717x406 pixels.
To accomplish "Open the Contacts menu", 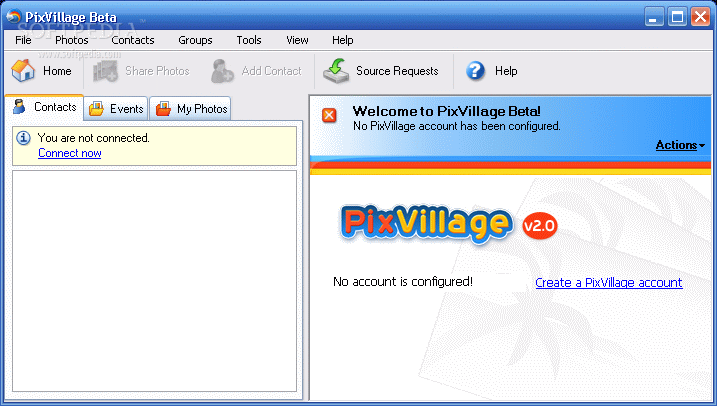I will coord(133,40).
